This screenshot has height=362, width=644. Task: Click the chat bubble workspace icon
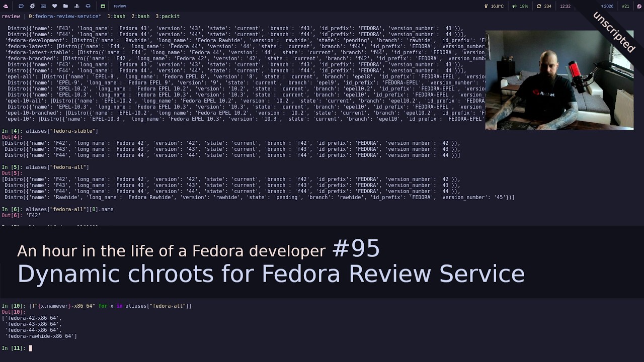click(21, 6)
